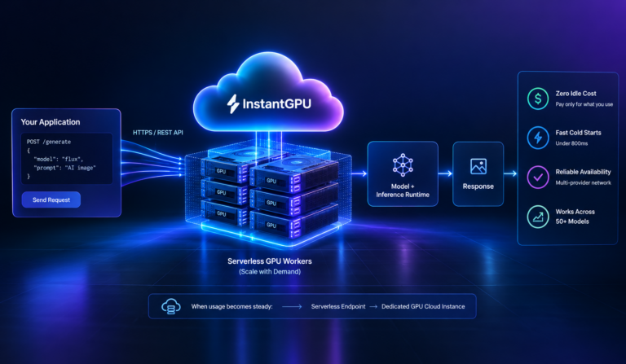
Task: Click the 'Your Application' heading
Action: pyautogui.click(x=51, y=122)
